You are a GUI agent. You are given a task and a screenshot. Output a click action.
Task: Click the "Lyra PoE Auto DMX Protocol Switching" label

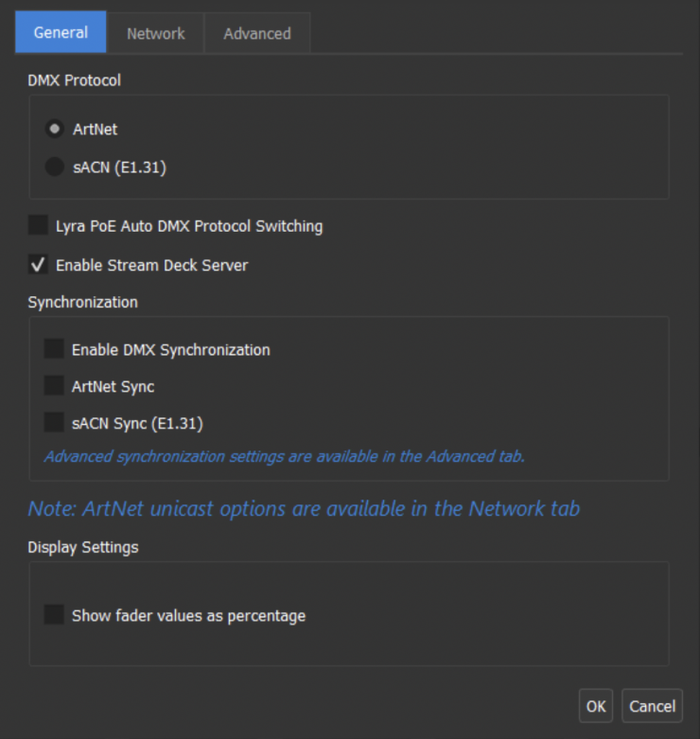(189, 226)
